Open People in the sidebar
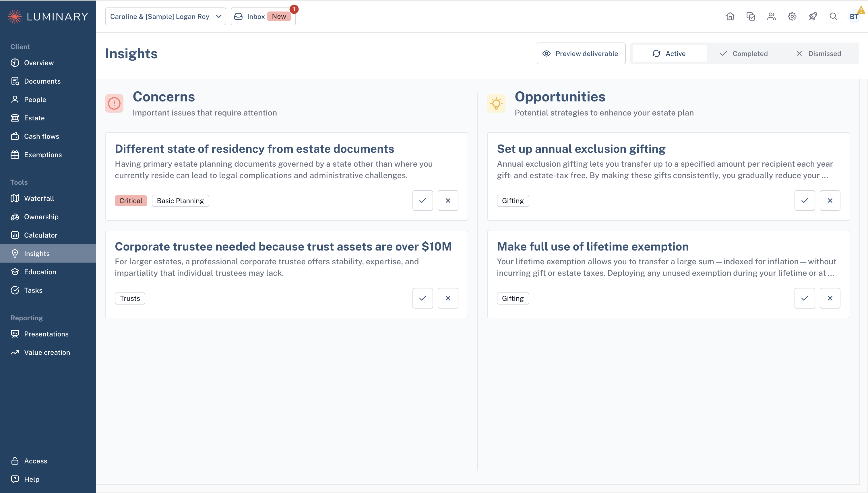The height and width of the screenshot is (493, 868). [x=48, y=99]
